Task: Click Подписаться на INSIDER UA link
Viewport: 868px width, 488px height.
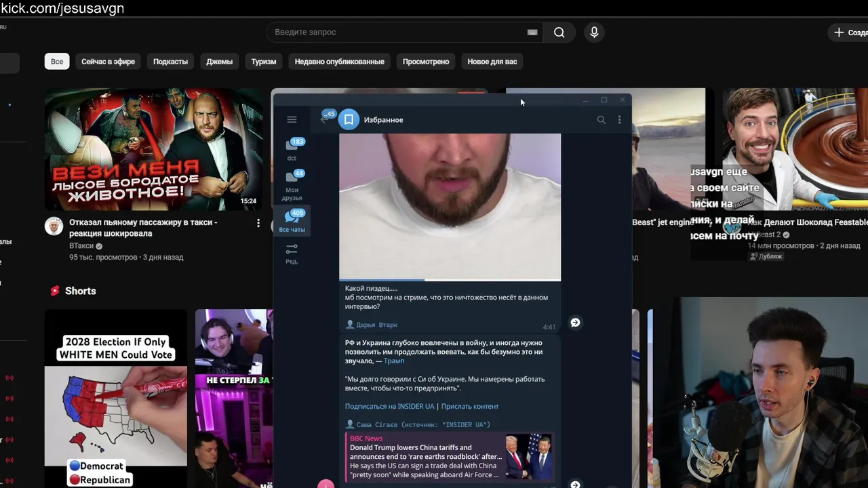Action: pos(389,406)
